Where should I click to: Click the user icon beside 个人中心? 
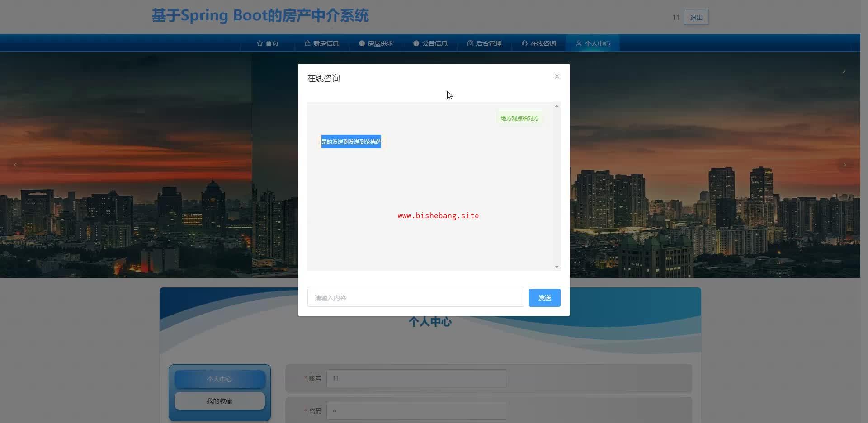(579, 43)
